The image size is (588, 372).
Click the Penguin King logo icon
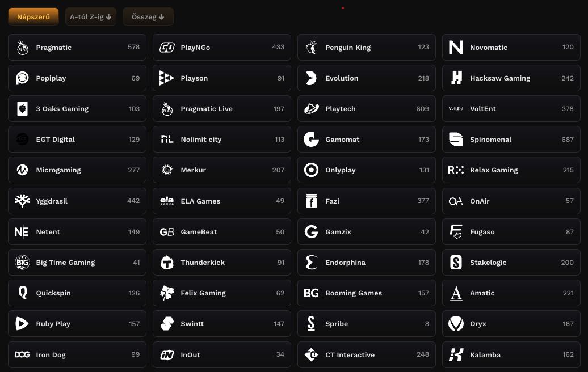tap(311, 48)
